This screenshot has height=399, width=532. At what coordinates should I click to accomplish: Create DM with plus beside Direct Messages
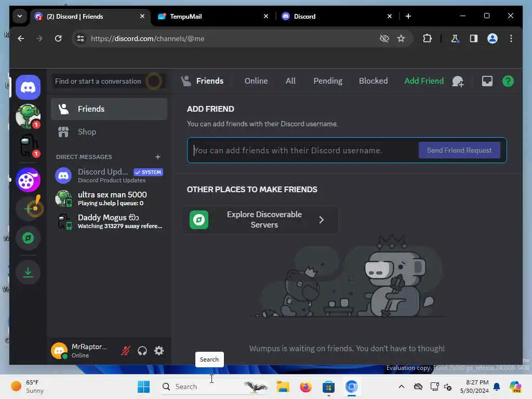coord(158,157)
